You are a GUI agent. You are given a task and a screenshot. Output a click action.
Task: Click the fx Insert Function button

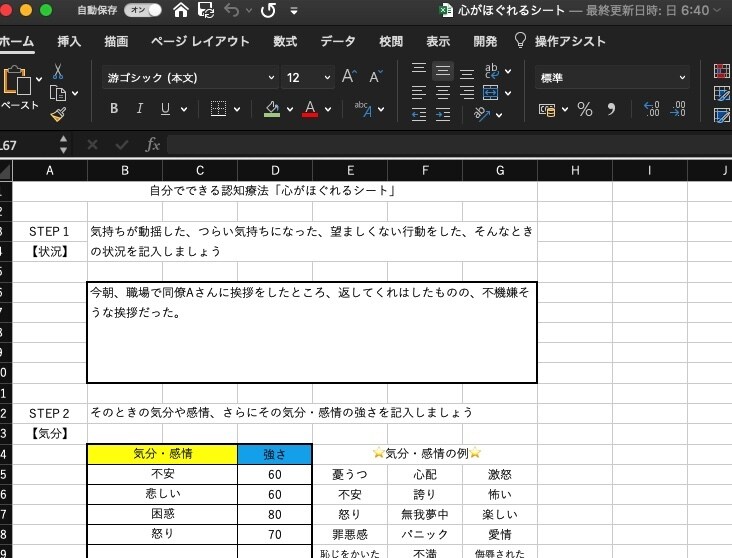click(153, 145)
